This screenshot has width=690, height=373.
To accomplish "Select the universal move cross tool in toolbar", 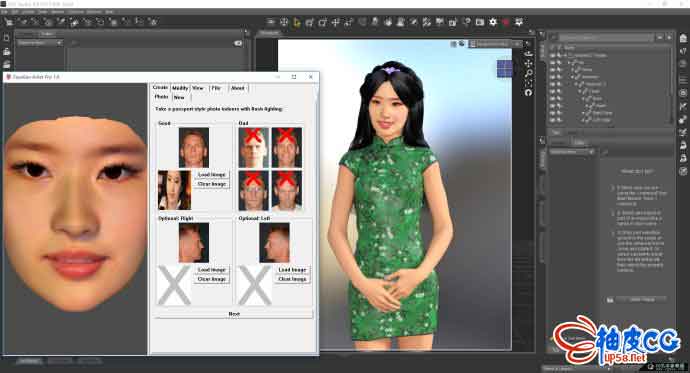I will click(335, 22).
